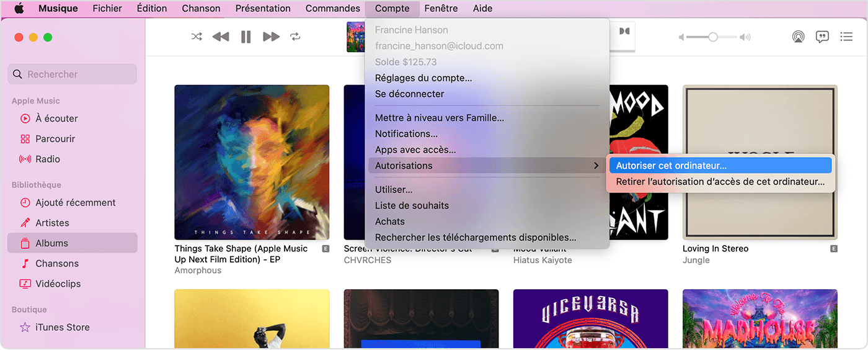Viewport: 868px width, 350px height.
Task: Open À écouter in the sidebar
Action: pyautogui.click(x=73, y=119)
